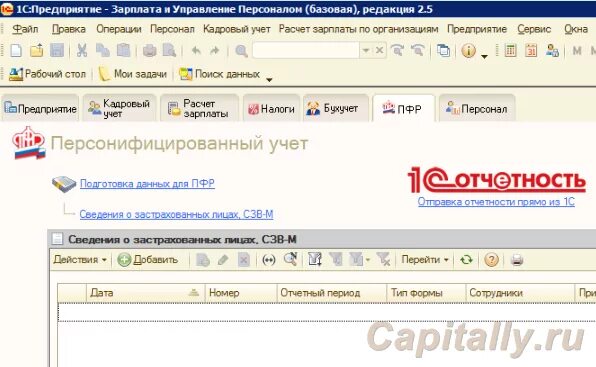
Task: Open Подготовка данных для ПФР link
Action: coord(147,184)
